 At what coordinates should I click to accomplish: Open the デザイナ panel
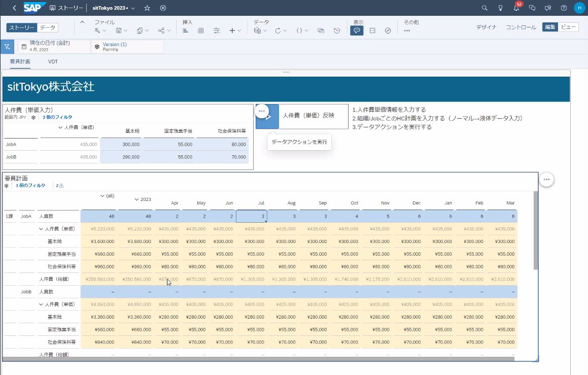click(487, 27)
